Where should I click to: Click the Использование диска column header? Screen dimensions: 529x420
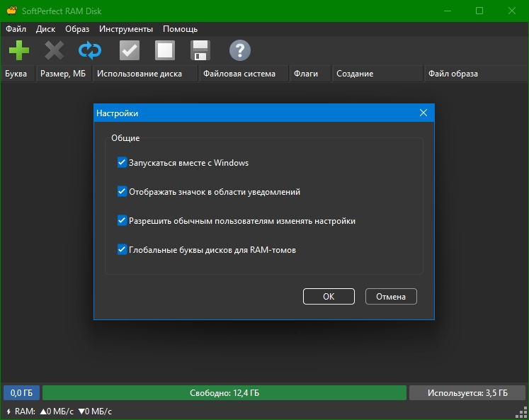[145, 74]
